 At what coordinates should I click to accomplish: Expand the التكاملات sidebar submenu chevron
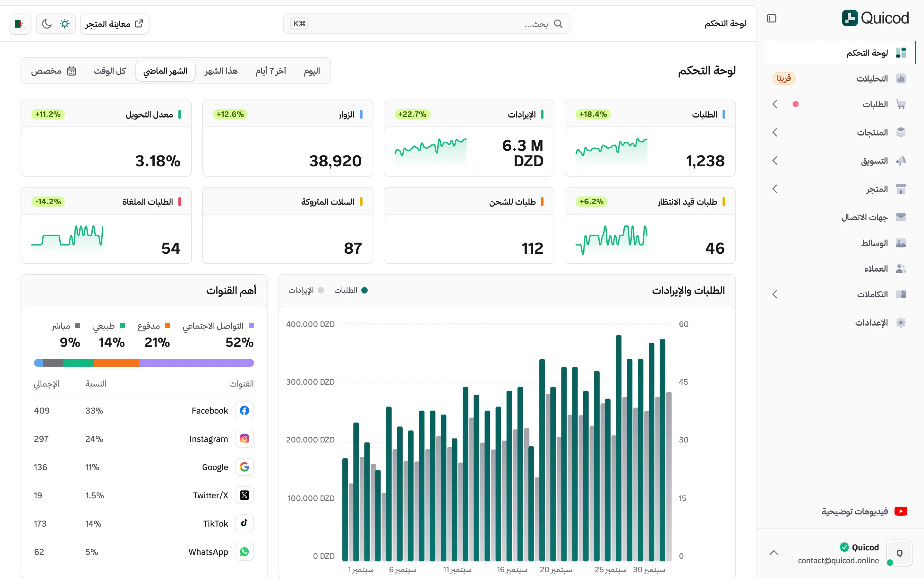click(x=775, y=294)
